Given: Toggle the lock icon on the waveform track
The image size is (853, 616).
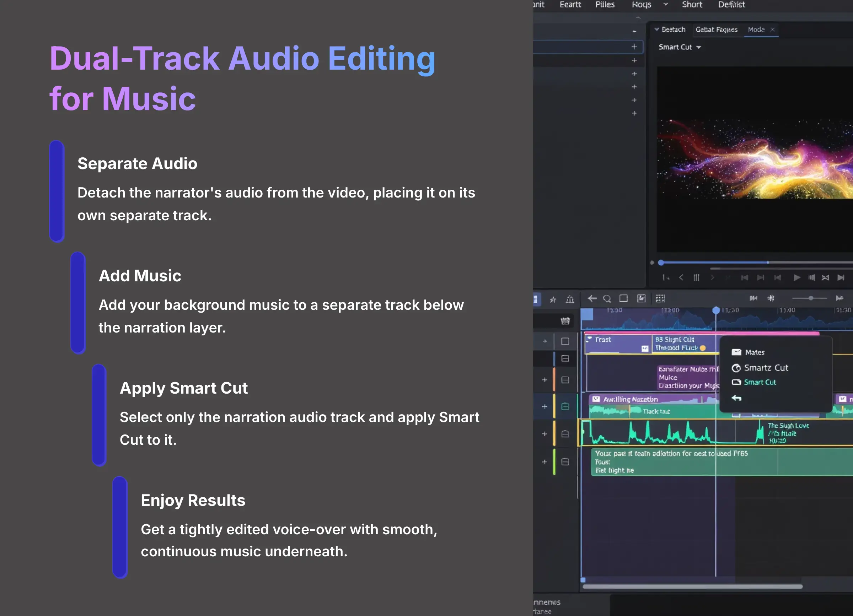Looking at the screenshot, I should (565, 434).
